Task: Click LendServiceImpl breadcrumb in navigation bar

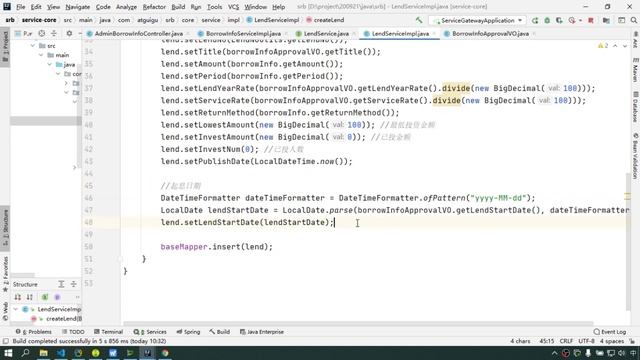Action: pos(273,20)
